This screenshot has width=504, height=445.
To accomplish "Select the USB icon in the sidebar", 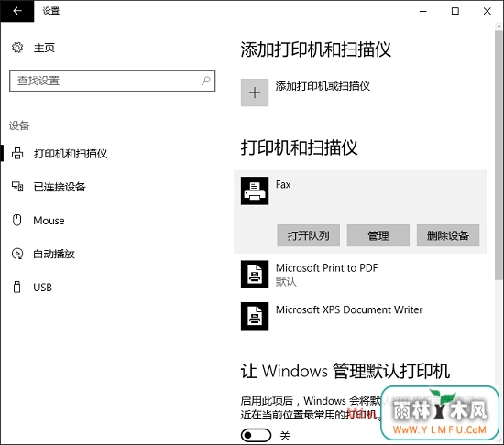I will click(17, 287).
